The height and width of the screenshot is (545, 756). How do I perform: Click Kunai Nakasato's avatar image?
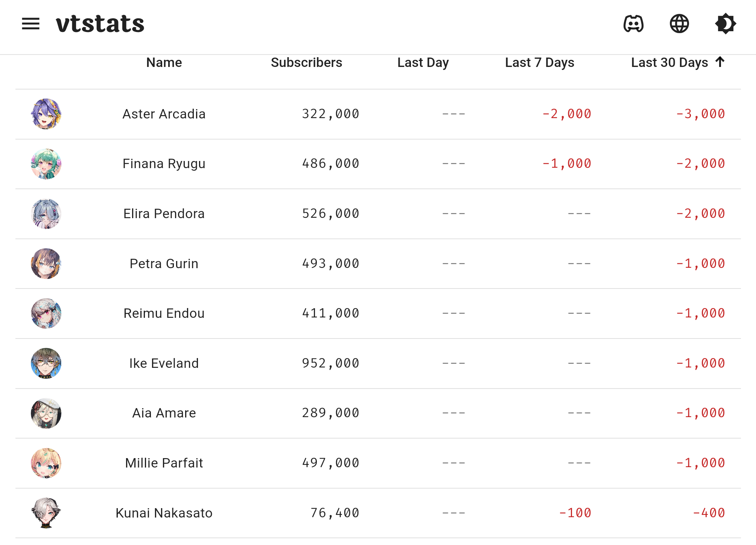[46, 513]
